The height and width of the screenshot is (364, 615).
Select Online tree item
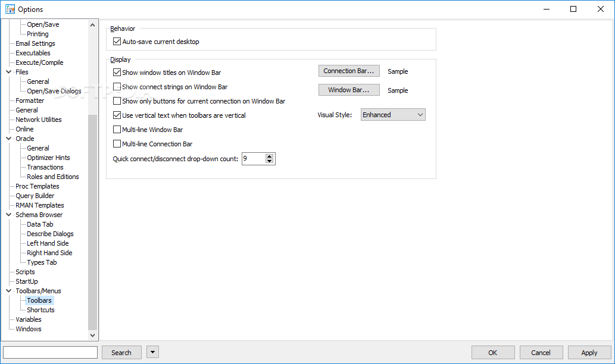[x=24, y=129]
